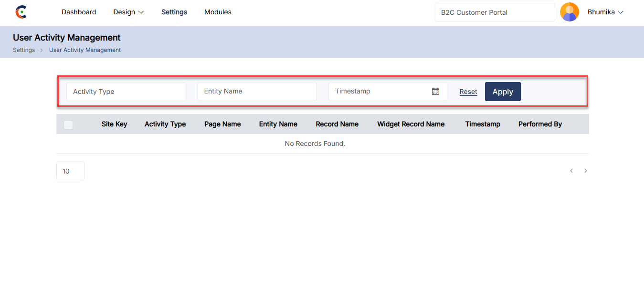The width and height of the screenshot is (644, 298).
Task: Click the app logo icon
Action: (21, 12)
